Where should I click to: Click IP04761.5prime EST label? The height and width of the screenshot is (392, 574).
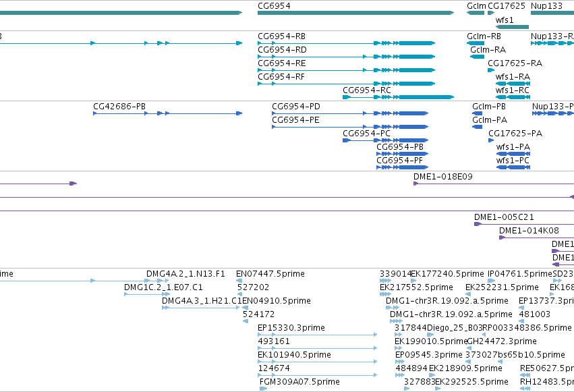click(520, 274)
